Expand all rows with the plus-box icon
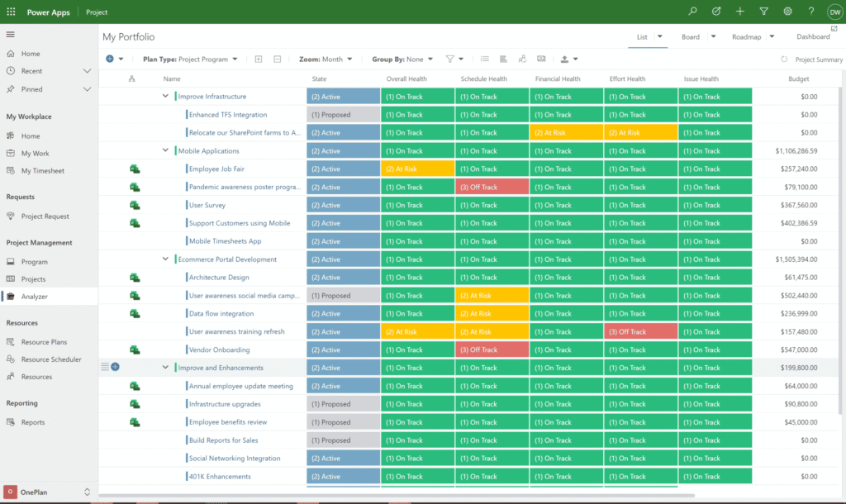Screen dimensions: 846x504 point(259,59)
